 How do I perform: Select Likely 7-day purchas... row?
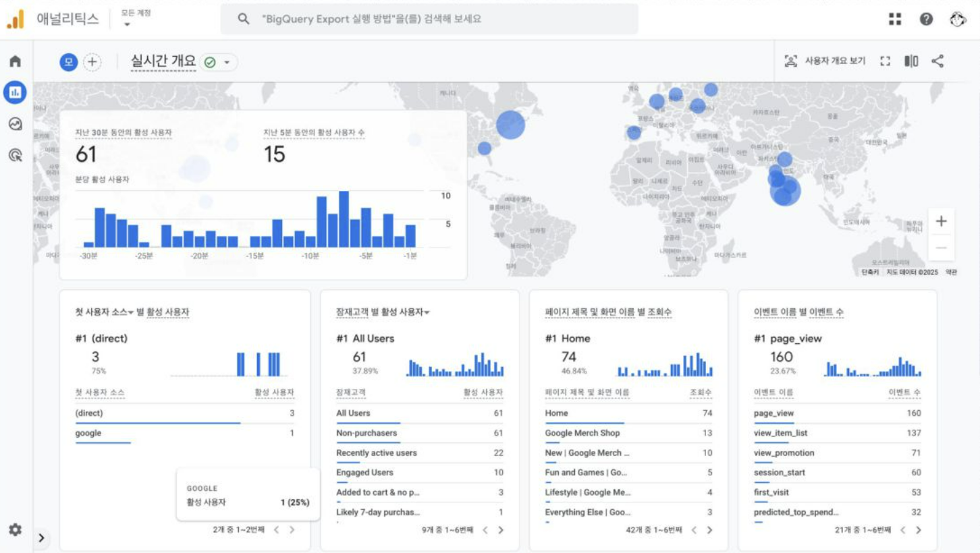click(x=420, y=513)
